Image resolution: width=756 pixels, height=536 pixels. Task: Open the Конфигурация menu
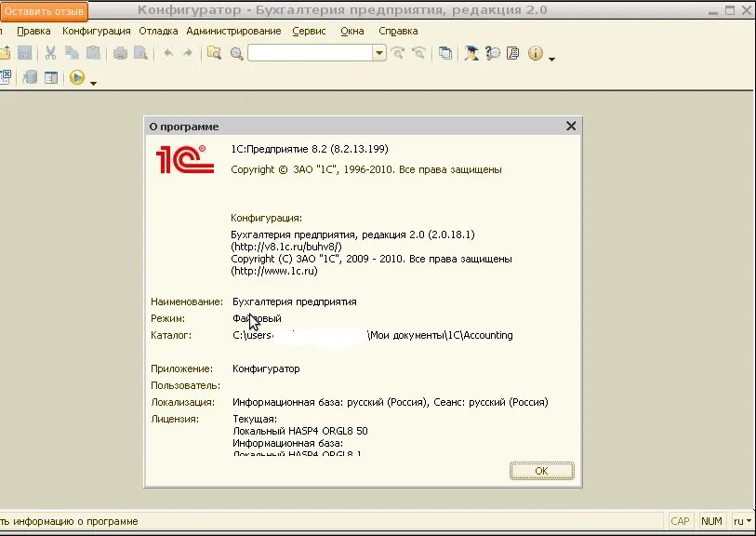coord(97,31)
